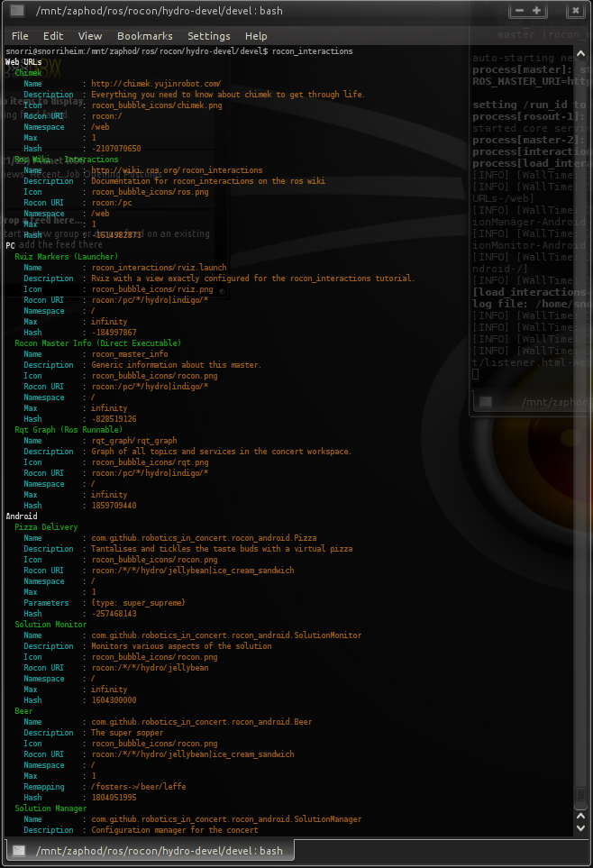Click the background terminal window's tab

tap(532, 403)
